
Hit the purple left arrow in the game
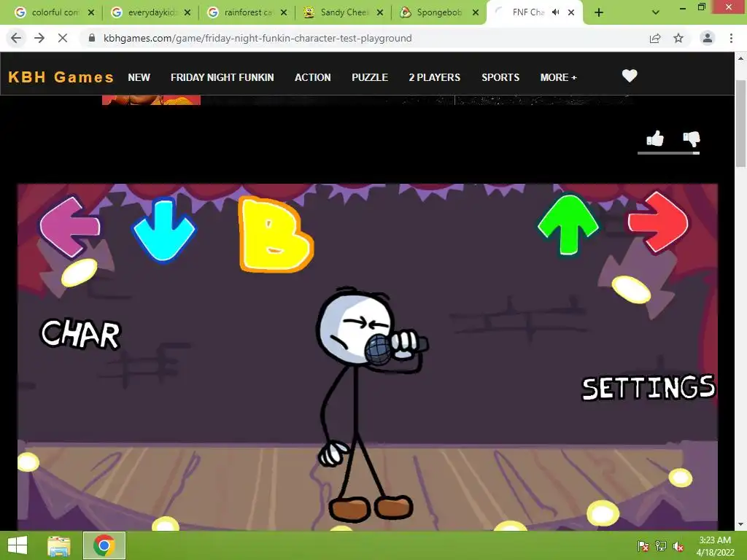click(69, 227)
